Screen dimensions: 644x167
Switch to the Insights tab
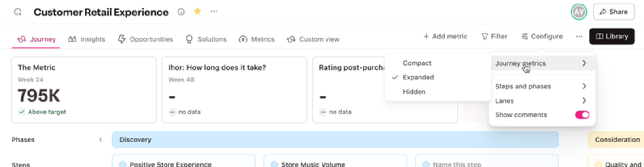pyautogui.click(x=87, y=39)
